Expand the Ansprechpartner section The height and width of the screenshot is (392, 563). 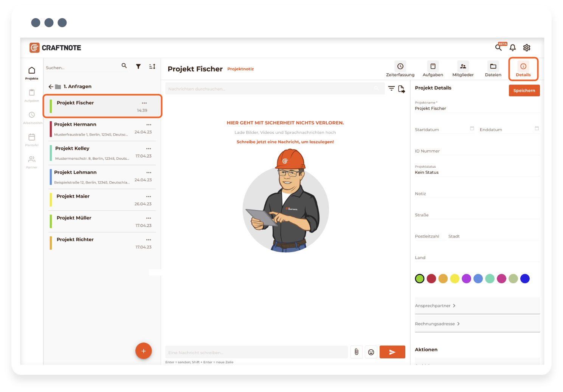477,306
